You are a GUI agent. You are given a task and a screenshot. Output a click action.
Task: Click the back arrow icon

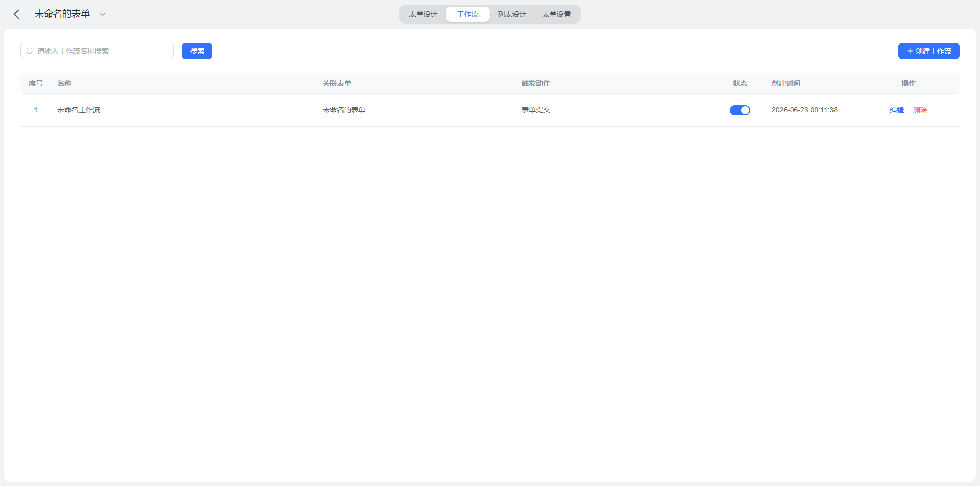16,14
